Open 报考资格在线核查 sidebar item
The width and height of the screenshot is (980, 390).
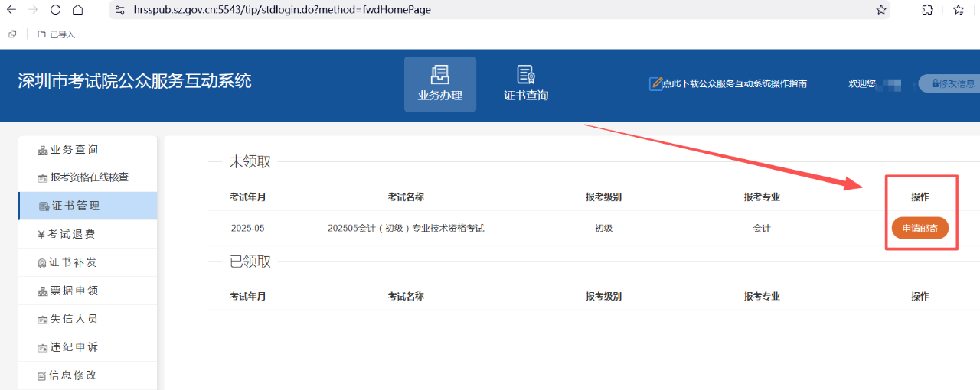pos(89,177)
